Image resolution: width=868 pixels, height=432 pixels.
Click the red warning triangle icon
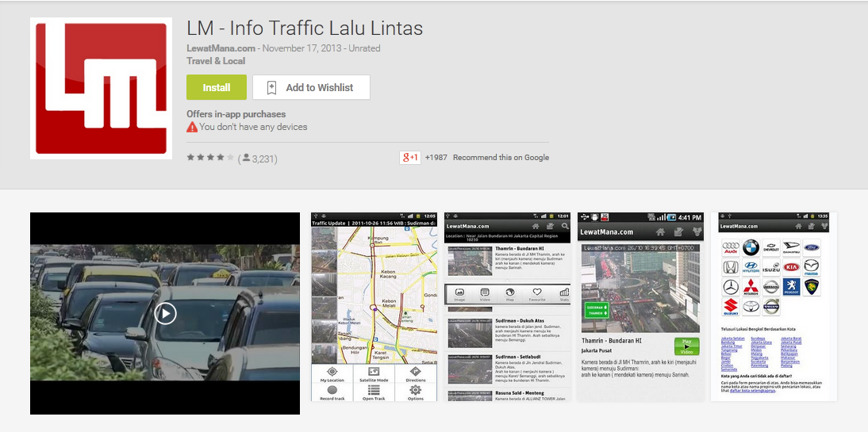tap(192, 127)
